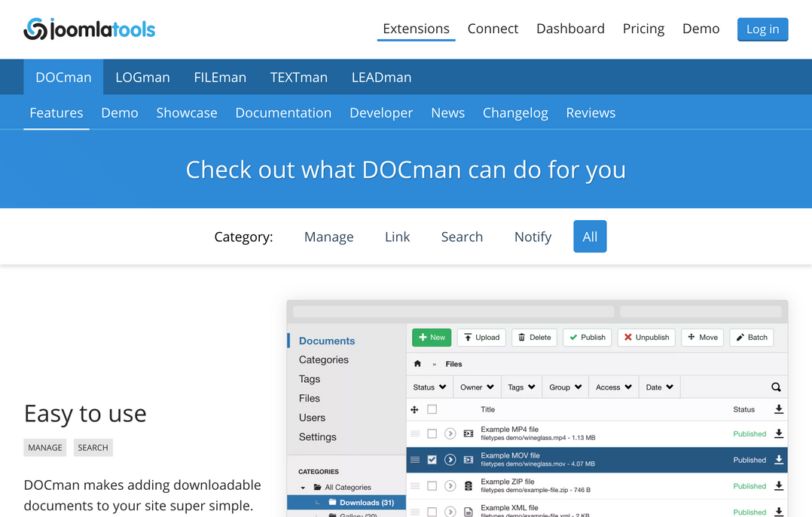This screenshot has width=812, height=517.
Task: Click the Log in button
Action: (x=762, y=29)
